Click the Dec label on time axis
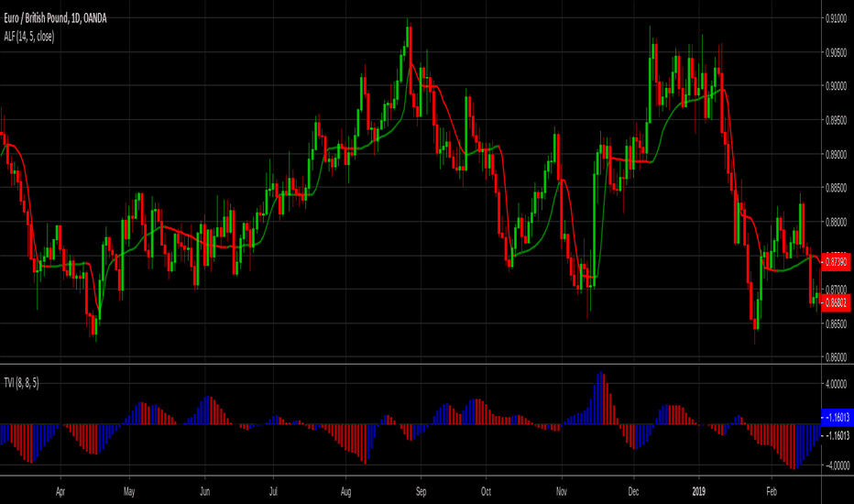854x504 pixels. (x=633, y=491)
